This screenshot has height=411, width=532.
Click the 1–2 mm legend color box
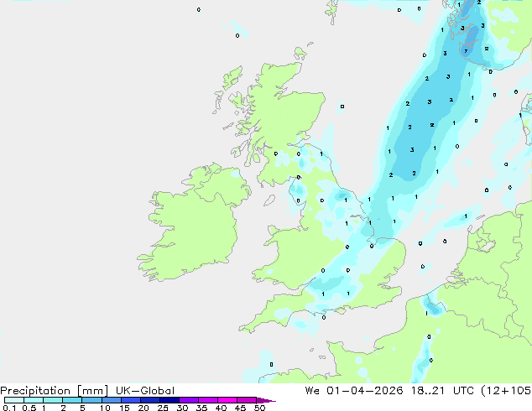pos(53,400)
